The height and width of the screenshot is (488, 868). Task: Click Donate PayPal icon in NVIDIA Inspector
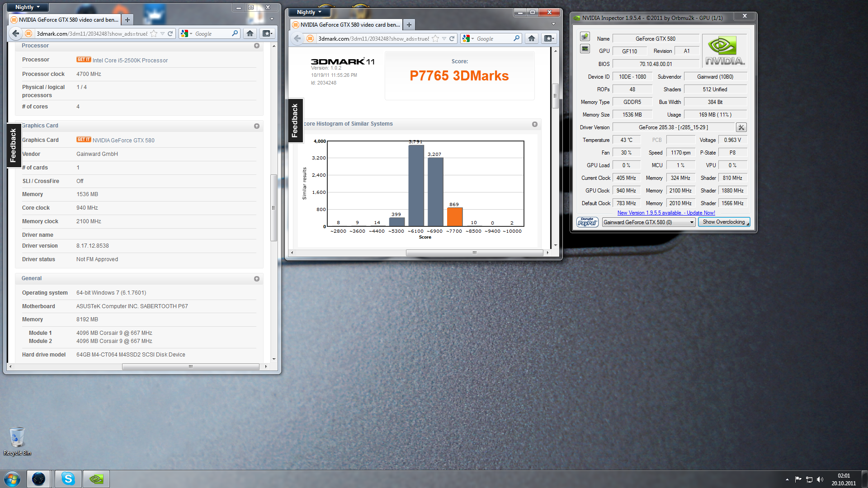click(587, 222)
